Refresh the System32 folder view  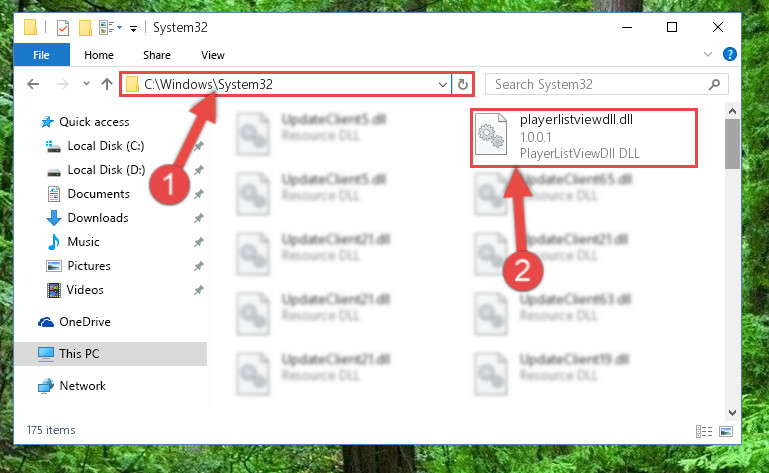click(462, 84)
